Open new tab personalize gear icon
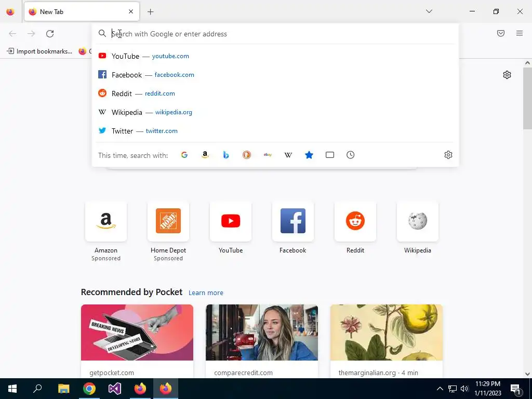The image size is (532, 399). coord(507,75)
